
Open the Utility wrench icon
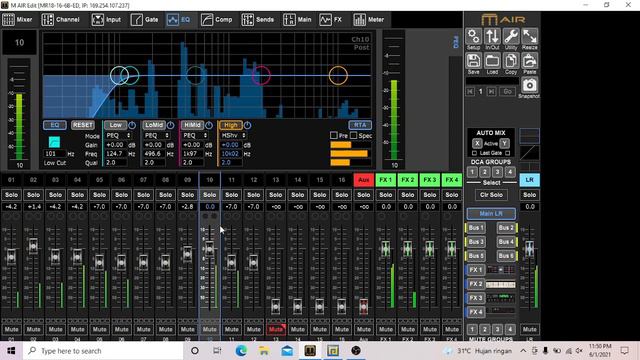pyautogui.click(x=511, y=37)
